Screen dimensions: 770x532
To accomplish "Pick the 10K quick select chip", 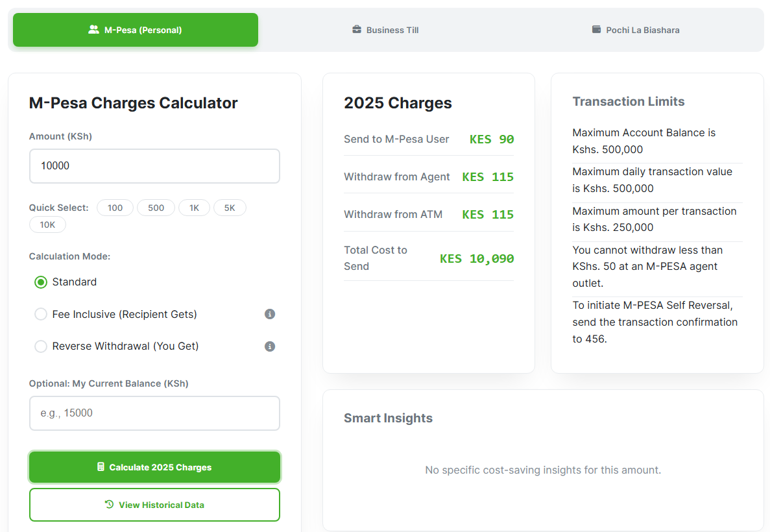I will pyautogui.click(x=47, y=224).
